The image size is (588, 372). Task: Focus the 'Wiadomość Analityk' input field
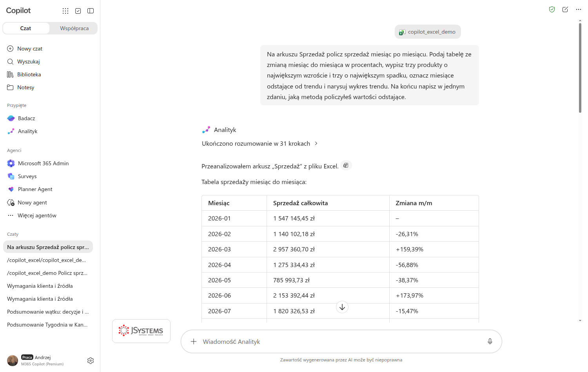341,341
